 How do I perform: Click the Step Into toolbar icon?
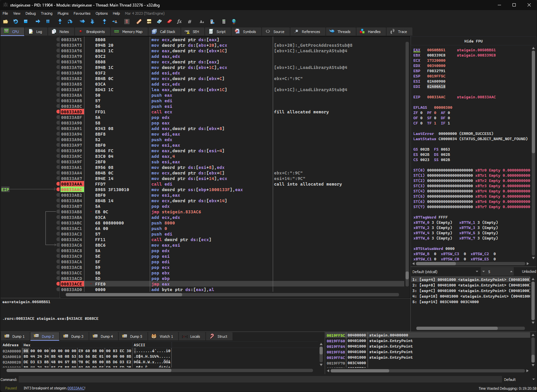(60, 22)
